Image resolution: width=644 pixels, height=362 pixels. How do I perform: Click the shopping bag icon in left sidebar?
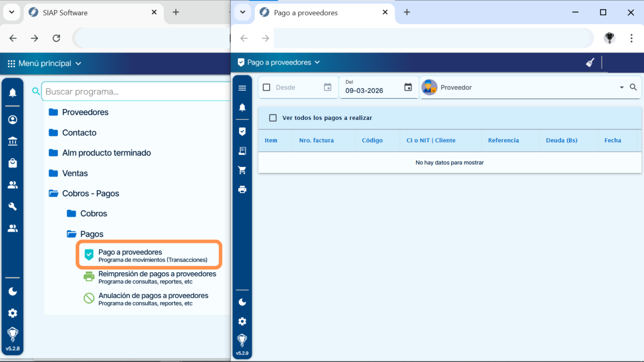(x=13, y=163)
